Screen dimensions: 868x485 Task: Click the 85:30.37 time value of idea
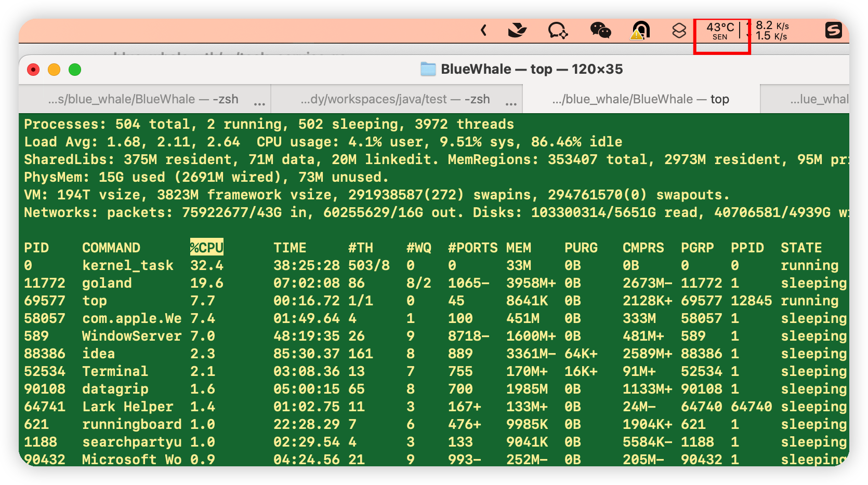click(307, 354)
